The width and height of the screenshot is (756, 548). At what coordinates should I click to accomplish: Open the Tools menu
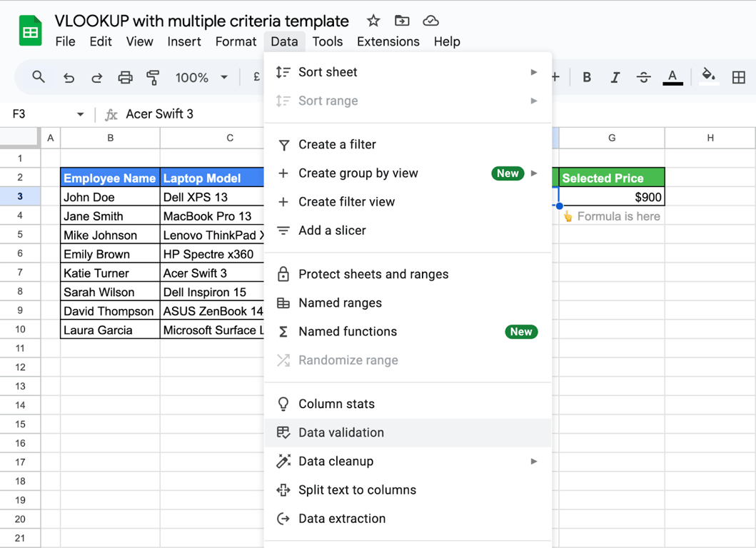click(328, 42)
